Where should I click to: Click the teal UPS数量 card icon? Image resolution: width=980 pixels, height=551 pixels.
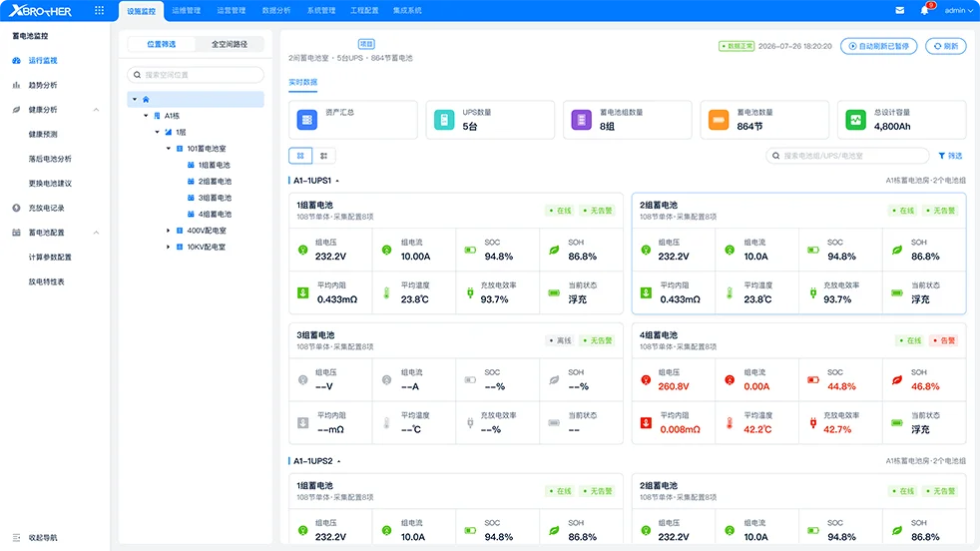[x=444, y=120]
